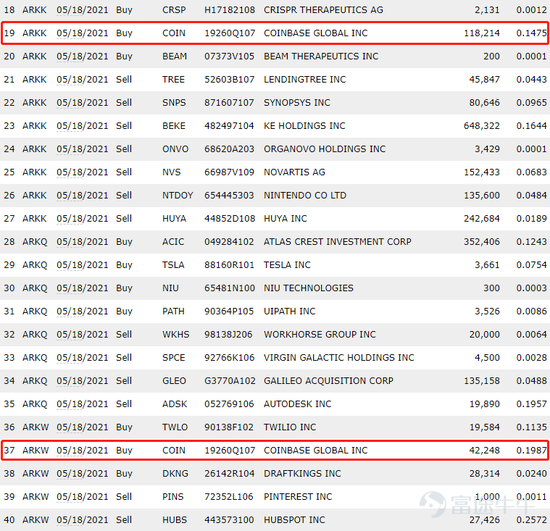This screenshot has width=550, height=531.
Task: Select weight value 0.1475
Action: (x=531, y=33)
